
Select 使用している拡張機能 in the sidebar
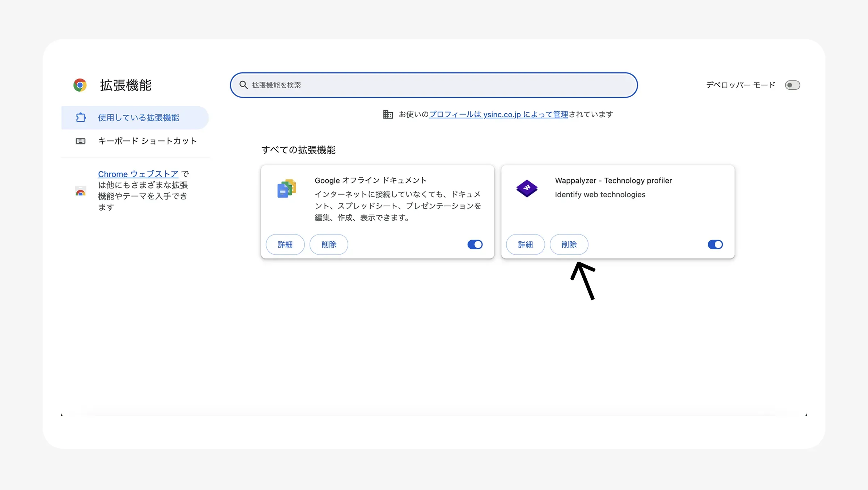pyautogui.click(x=135, y=118)
